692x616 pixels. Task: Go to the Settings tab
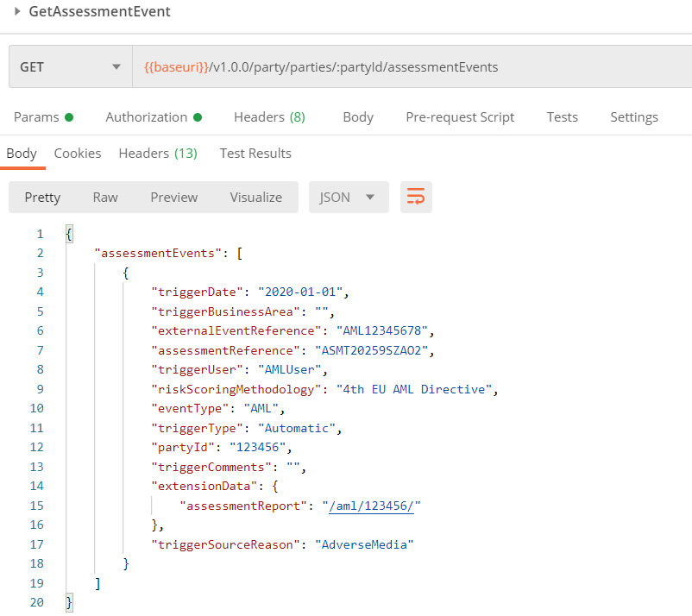click(x=633, y=116)
